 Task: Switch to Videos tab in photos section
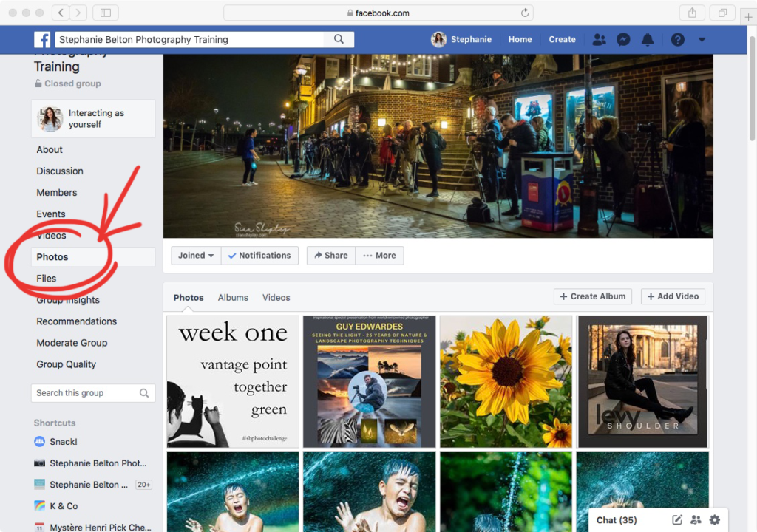pos(276,297)
